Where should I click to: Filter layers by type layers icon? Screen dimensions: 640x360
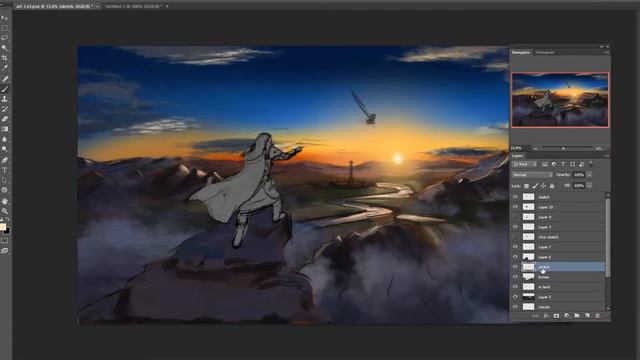click(563, 164)
